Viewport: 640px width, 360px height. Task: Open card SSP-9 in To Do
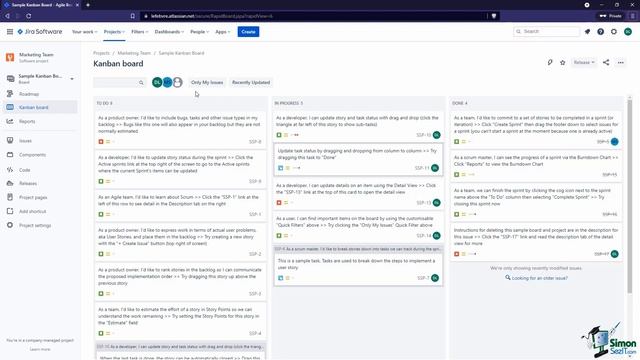180,169
